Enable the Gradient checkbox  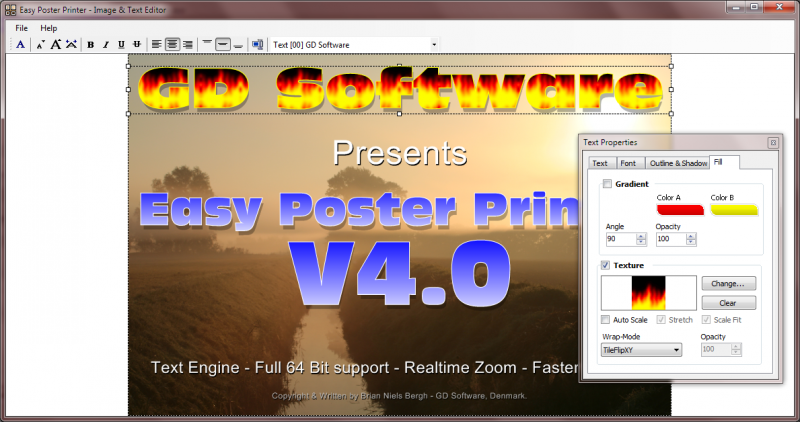(x=607, y=184)
